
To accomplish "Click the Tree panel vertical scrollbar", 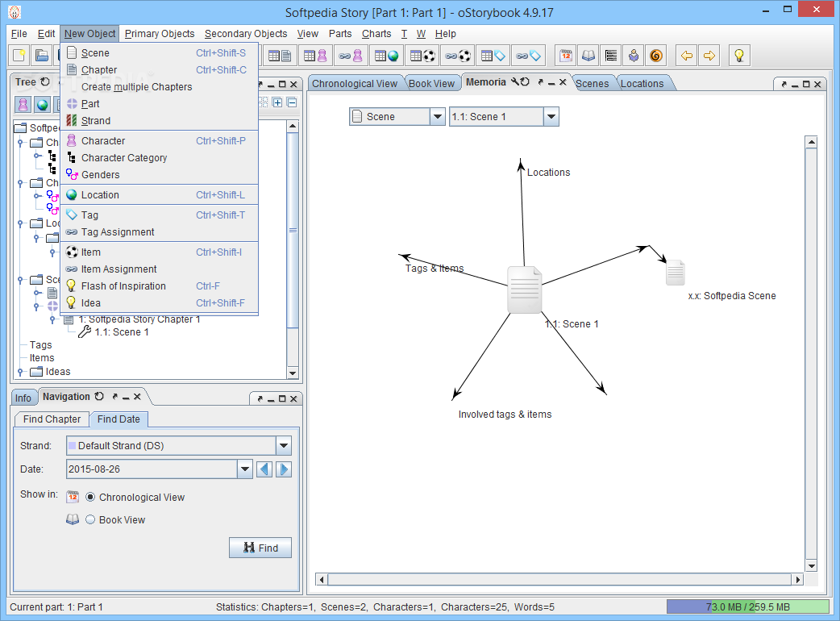I will [x=293, y=250].
